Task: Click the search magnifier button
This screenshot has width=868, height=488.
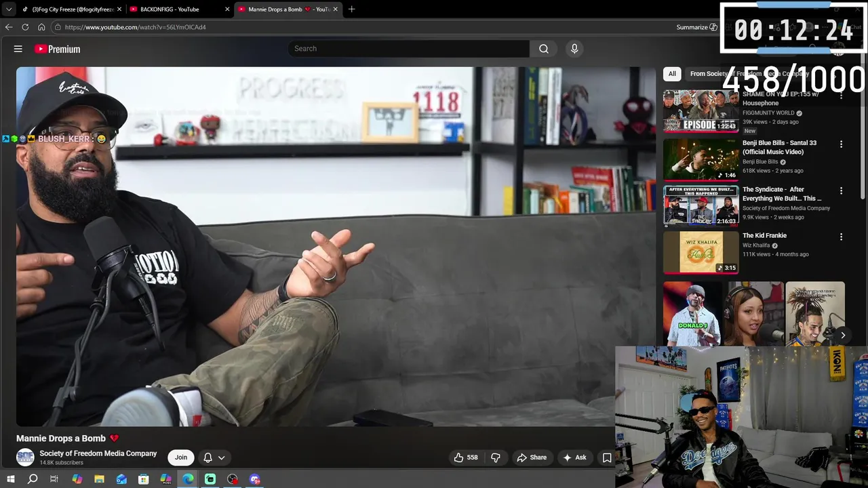Action: pyautogui.click(x=544, y=49)
